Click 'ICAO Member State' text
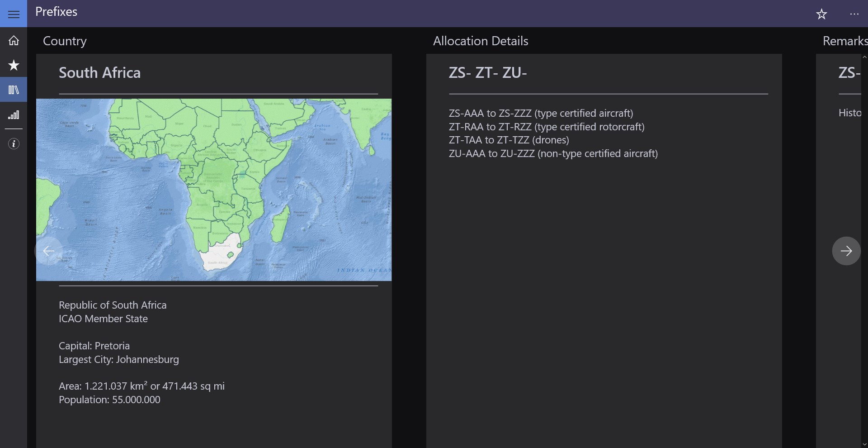The width and height of the screenshot is (868, 448). [x=103, y=319]
